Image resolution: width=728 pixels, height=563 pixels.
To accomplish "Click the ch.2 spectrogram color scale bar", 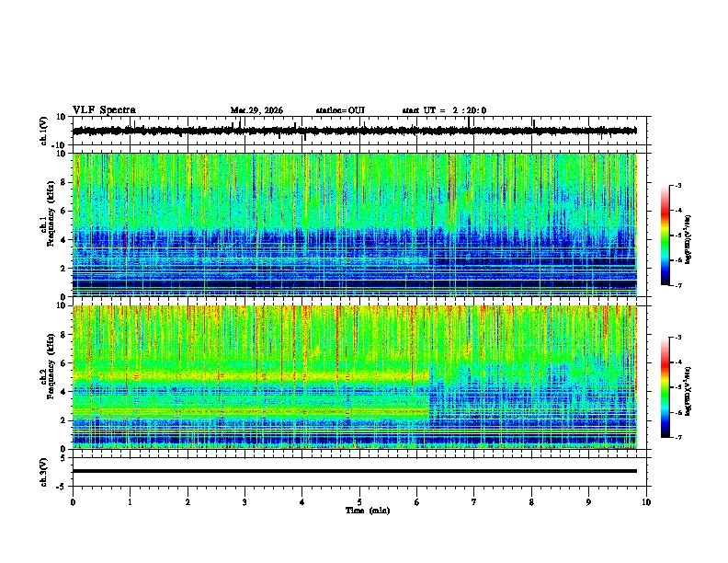I will pos(665,387).
